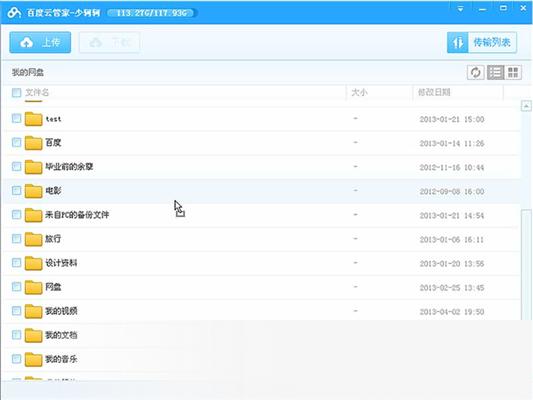Viewport: 533px width, 400px height.
Task: Check the 百度 folder checkbox
Action: (x=16, y=142)
